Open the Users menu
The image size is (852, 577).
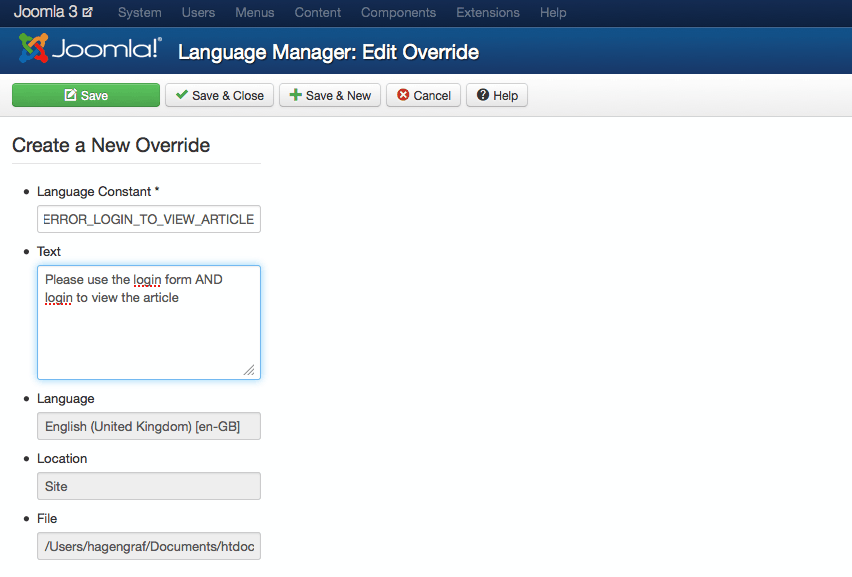tap(198, 13)
